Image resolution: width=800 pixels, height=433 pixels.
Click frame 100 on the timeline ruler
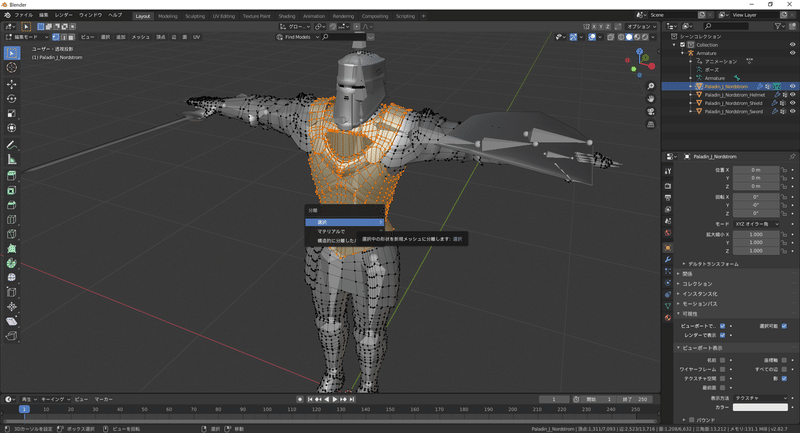pyautogui.click(x=267, y=409)
